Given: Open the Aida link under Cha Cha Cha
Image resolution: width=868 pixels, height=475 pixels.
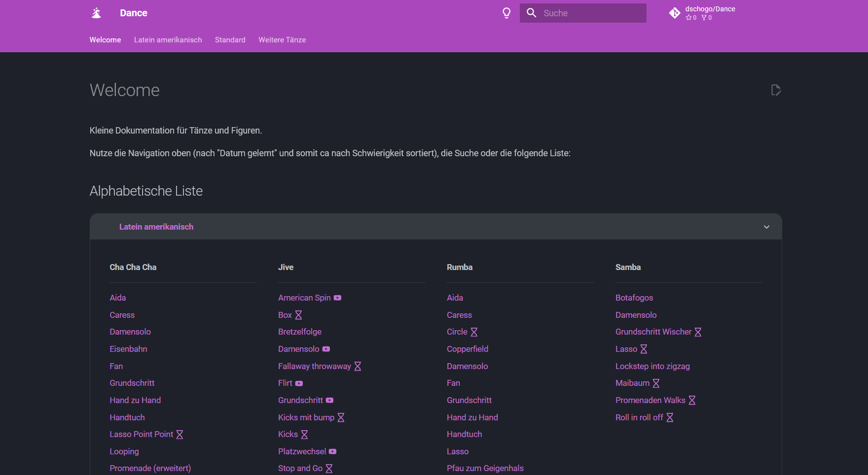Looking at the screenshot, I should pos(117,298).
